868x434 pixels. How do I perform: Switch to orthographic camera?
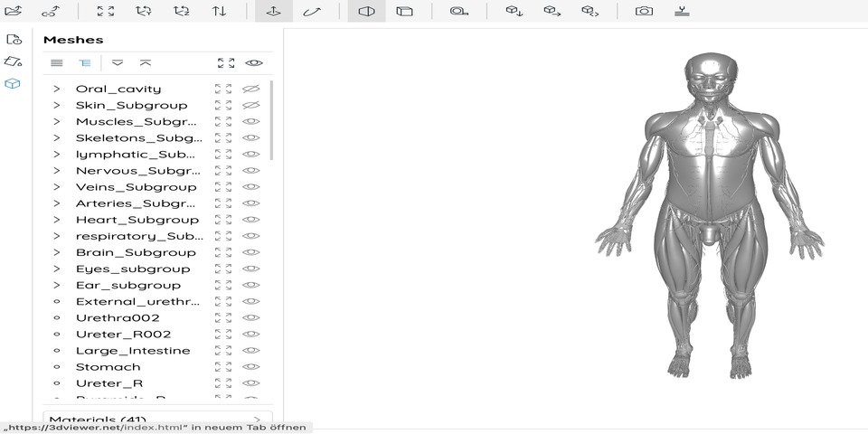pyautogui.click(x=405, y=11)
